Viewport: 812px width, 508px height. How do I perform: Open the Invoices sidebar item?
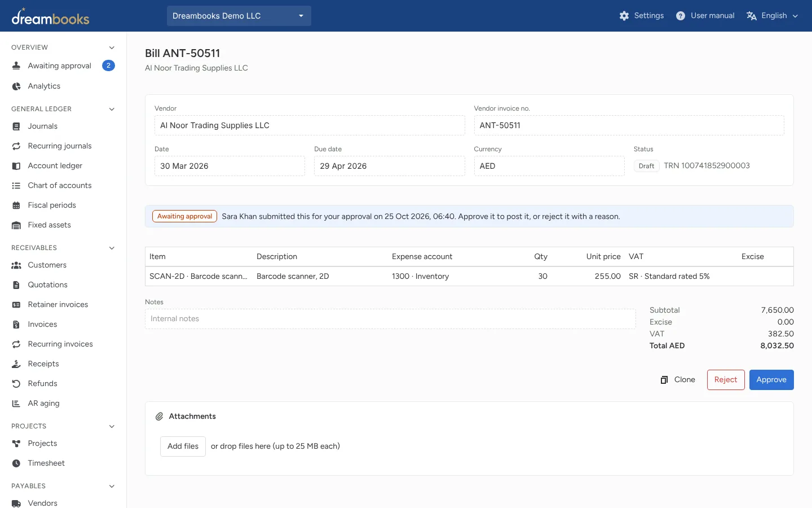point(63,325)
